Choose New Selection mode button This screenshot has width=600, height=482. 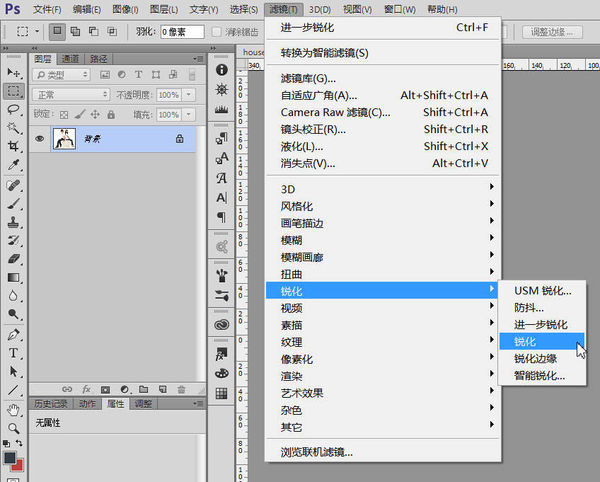[57, 31]
